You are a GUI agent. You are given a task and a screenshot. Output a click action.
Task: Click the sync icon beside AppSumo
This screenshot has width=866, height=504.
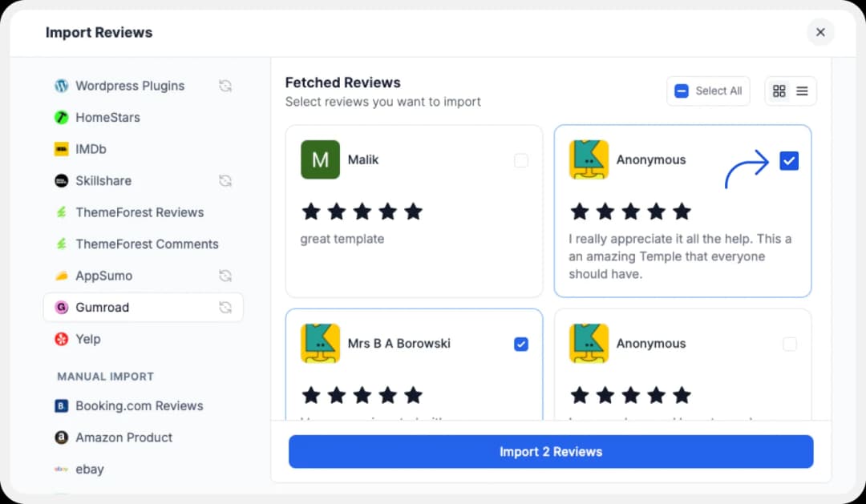225,276
